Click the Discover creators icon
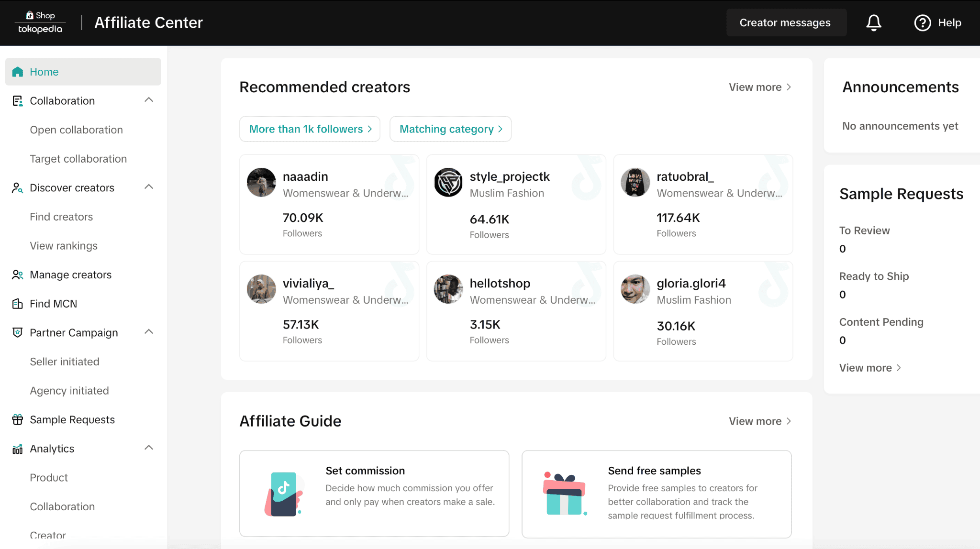Screen dimensions: 980x549 [18, 188]
